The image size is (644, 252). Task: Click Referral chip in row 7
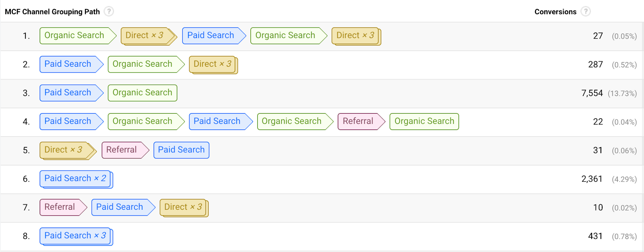click(x=60, y=207)
